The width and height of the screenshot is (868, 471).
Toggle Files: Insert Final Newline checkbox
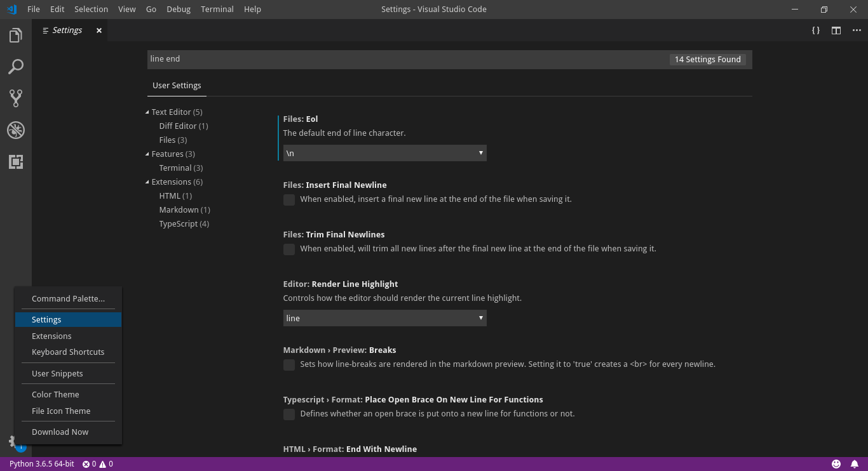[x=289, y=200]
